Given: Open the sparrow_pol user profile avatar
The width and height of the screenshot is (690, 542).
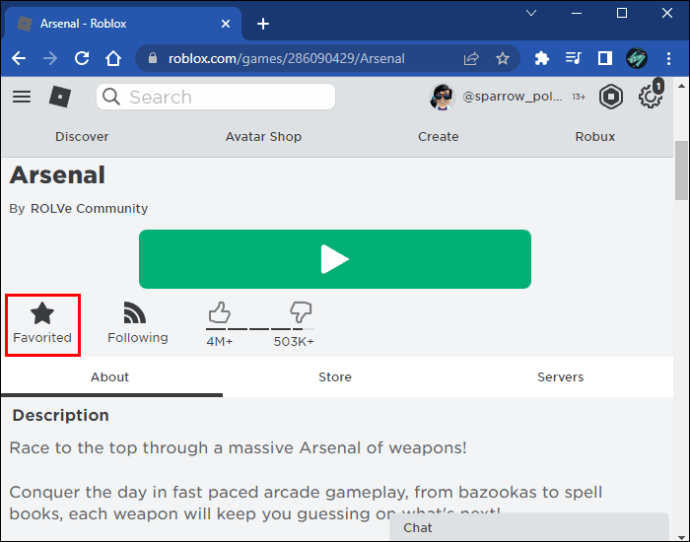Looking at the screenshot, I should coord(442,97).
